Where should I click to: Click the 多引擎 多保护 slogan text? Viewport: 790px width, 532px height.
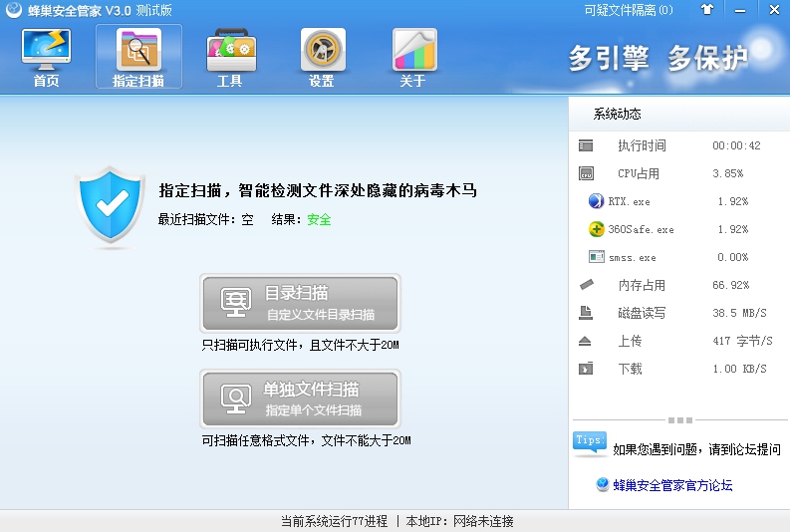[658, 58]
